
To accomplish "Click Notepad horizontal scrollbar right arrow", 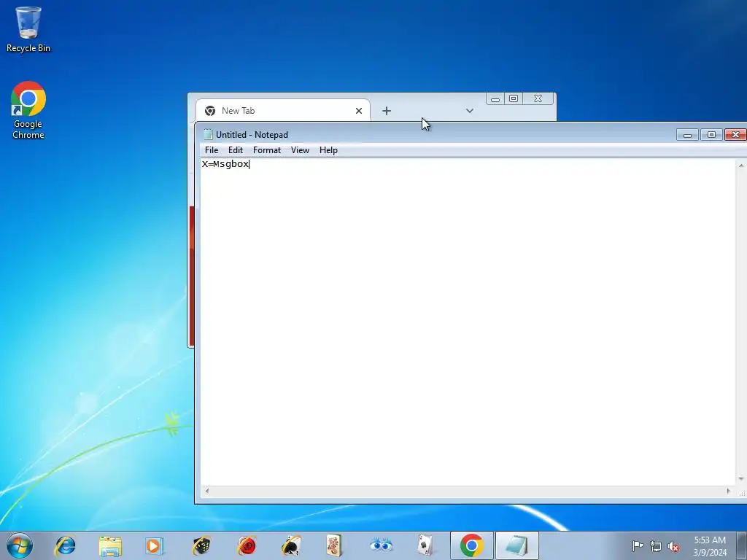I will (728, 491).
